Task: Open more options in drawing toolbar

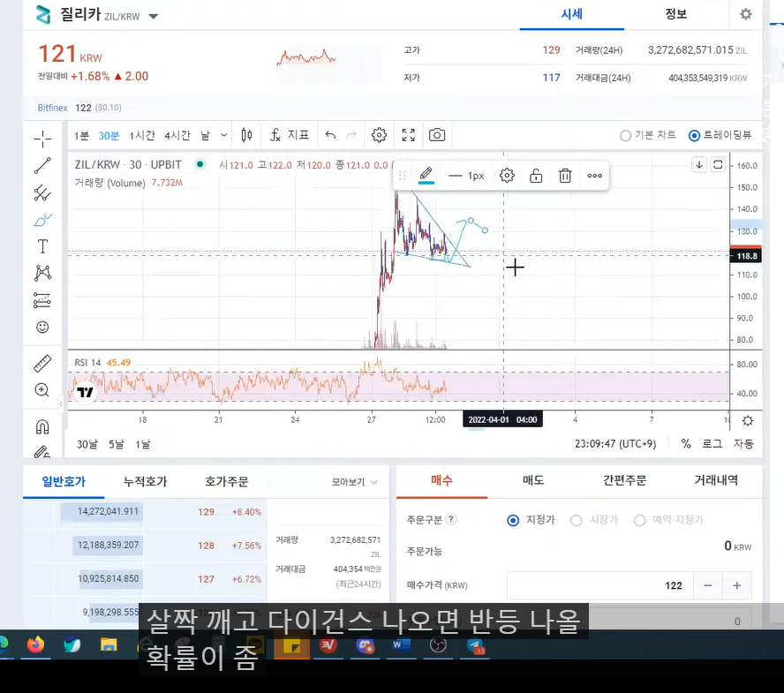Action: (594, 176)
